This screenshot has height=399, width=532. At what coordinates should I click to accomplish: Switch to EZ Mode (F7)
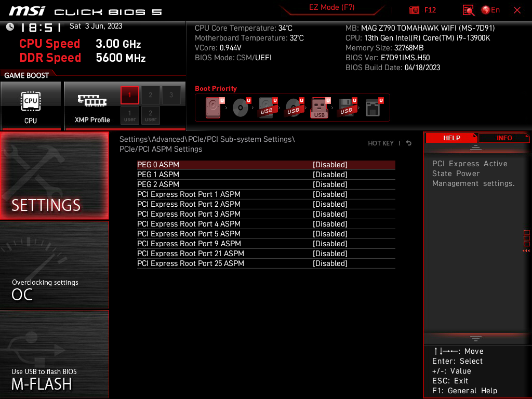[331, 7]
